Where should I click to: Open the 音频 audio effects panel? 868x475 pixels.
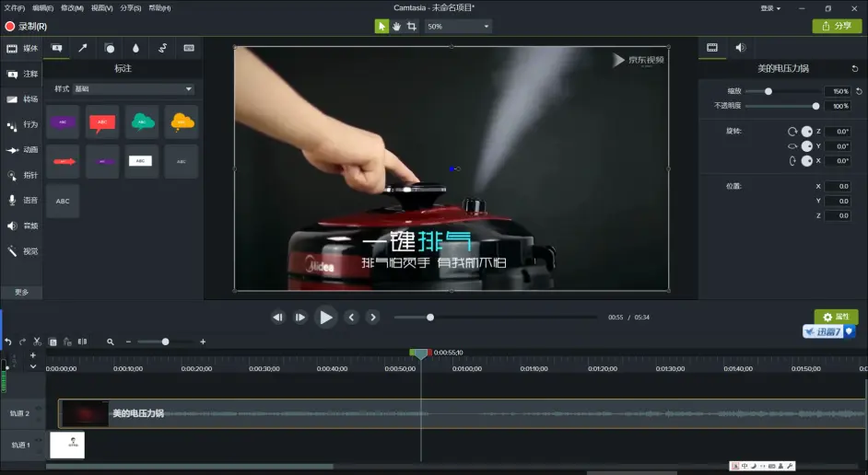tap(22, 226)
